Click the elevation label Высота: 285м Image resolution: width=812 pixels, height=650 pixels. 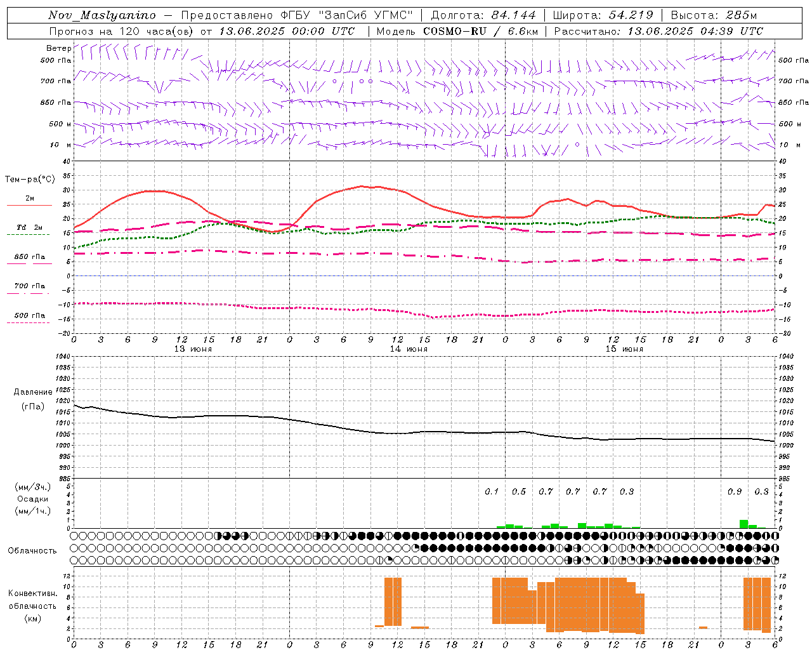pyautogui.click(x=714, y=15)
